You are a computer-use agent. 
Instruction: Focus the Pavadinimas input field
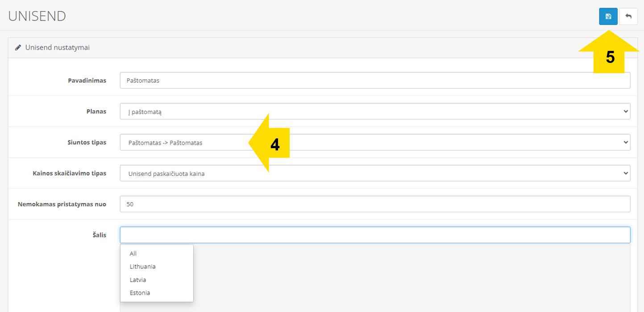coord(375,81)
